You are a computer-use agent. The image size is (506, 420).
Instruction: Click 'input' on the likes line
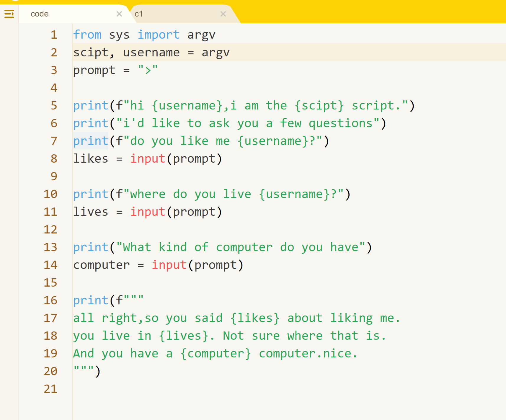click(x=148, y=159)
